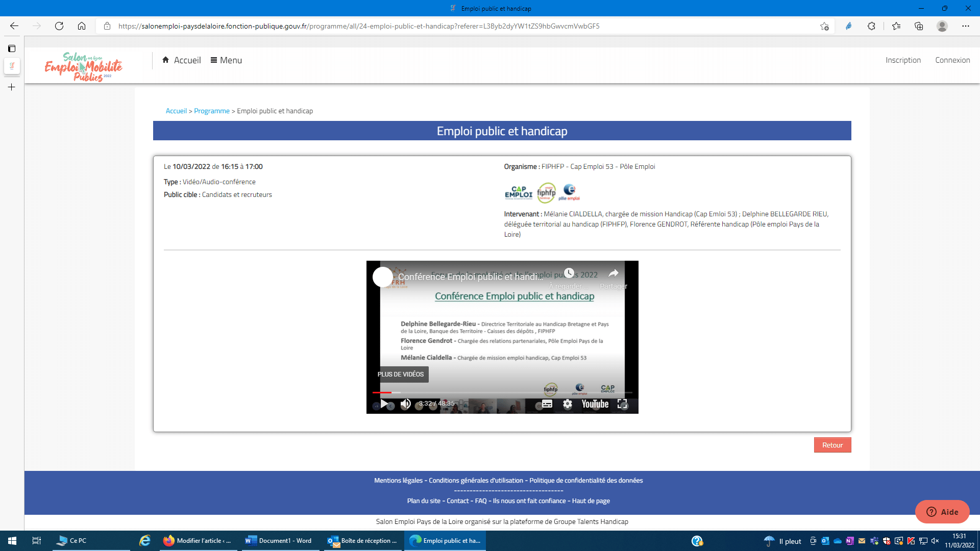
Task: Switch to Document1 - Word in taskbar
Action: 280,541
